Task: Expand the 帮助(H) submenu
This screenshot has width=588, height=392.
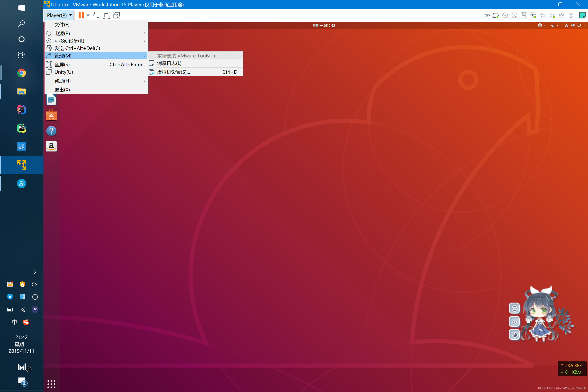Action: pos(96,81)
